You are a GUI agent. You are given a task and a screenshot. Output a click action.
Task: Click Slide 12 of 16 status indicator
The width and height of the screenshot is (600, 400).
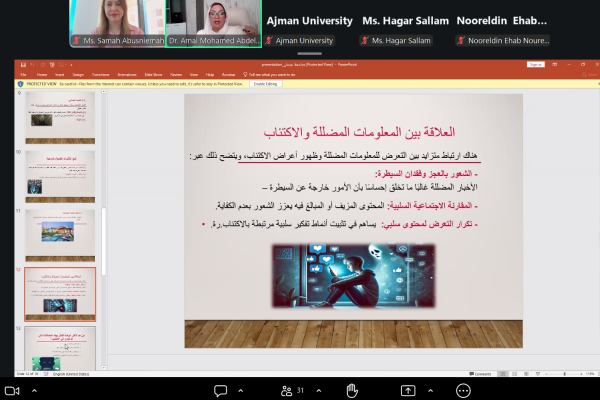click(28, 374)
